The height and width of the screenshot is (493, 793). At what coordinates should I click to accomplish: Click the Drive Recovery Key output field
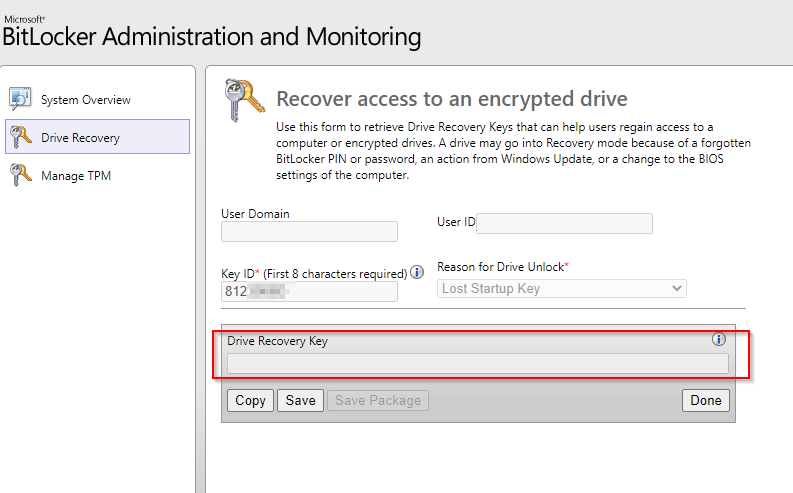click(478, 363)
